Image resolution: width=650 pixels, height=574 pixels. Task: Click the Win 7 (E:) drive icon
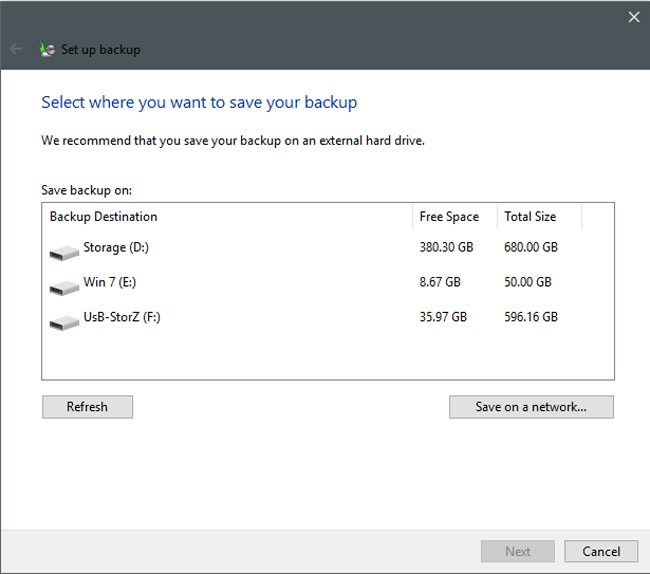(64, 285)
